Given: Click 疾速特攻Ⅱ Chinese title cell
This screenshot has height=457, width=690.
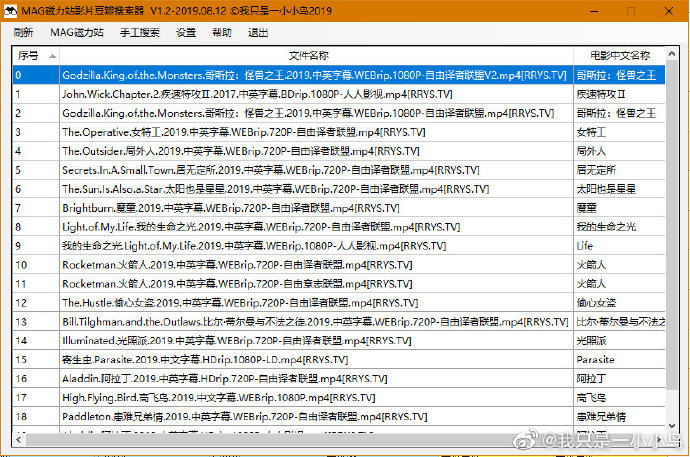Looking at the screenshot, I should (x=619, y=94).
